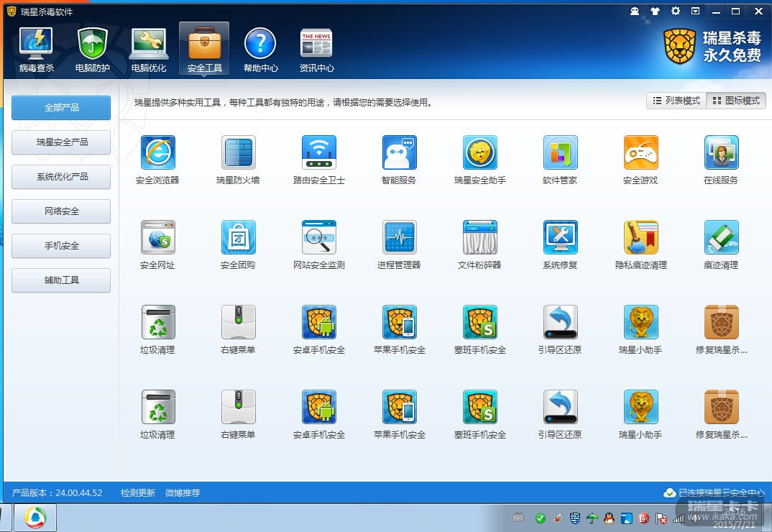Screen dimensions: 772x532
Task: Go to the 病毒查杀 virus scan tab
Action: [x=36, y=48]
